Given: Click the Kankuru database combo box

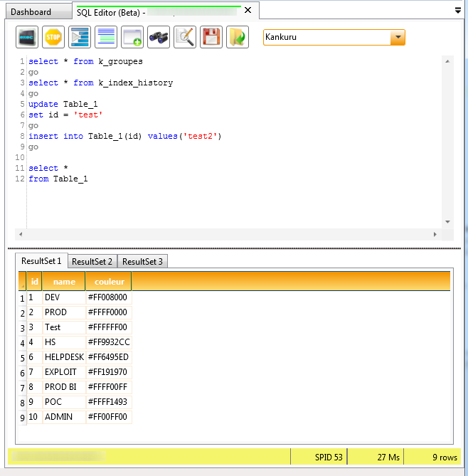Looking at the screenshot, I should pos(334,37).
